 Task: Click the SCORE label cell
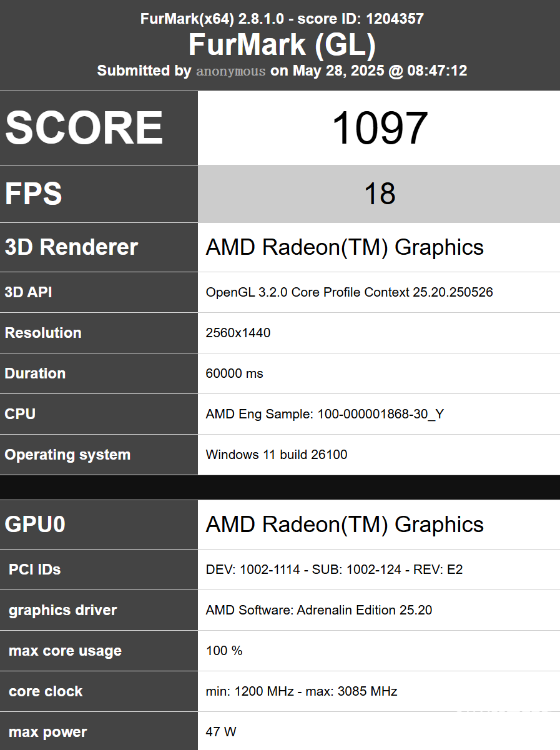(84, 128)
